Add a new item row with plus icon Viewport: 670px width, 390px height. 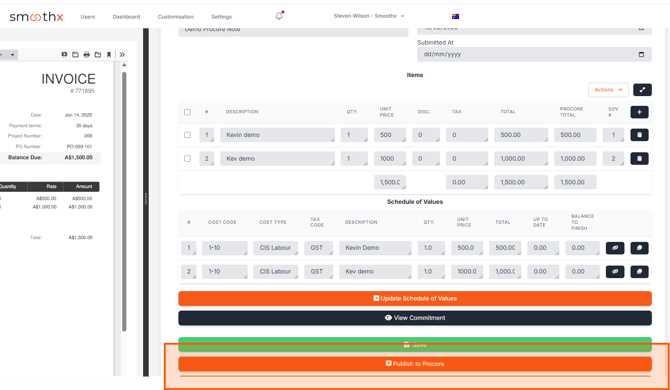tap(639, 112)
